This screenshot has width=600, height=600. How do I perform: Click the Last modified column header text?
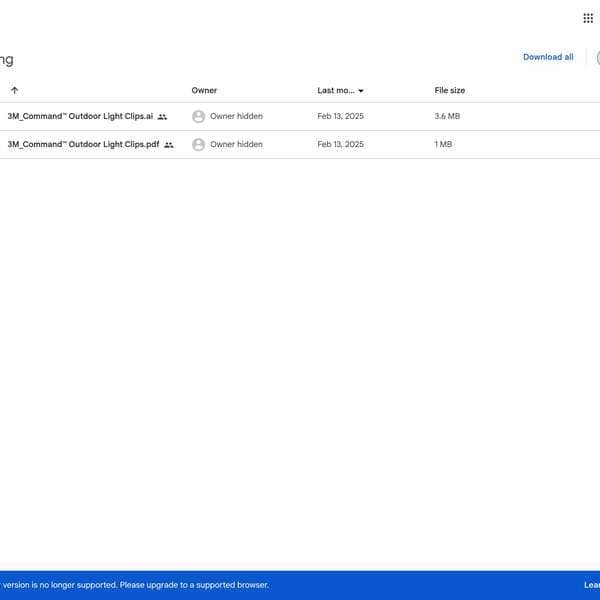pyautogui.click(x=335, y=90)
